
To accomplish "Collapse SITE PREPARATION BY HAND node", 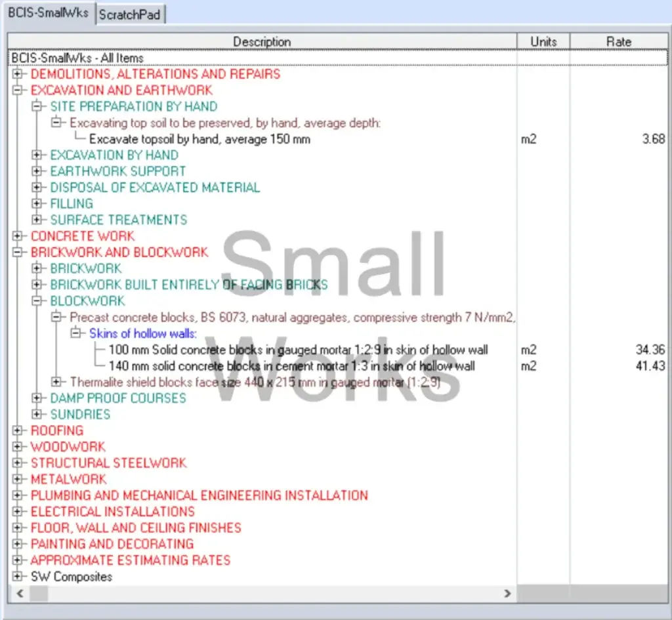I will tap(37, 106).
